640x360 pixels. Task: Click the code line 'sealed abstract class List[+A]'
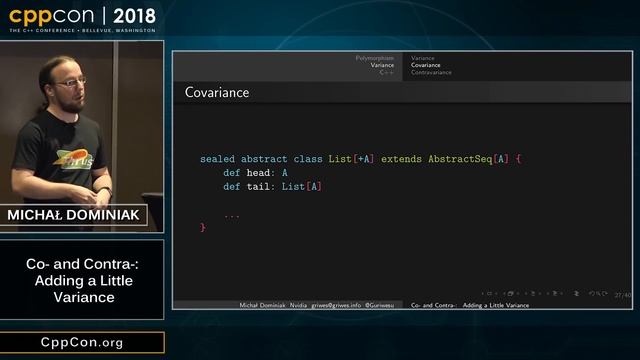[x=287, y=159]
